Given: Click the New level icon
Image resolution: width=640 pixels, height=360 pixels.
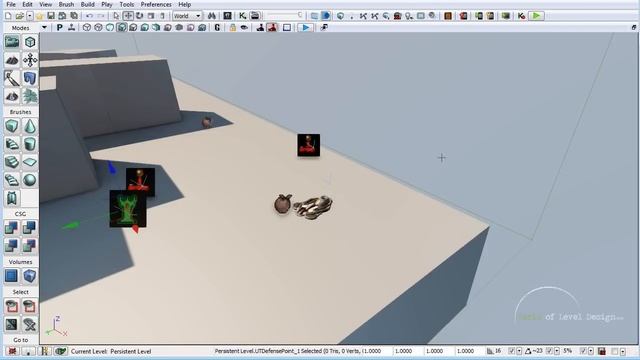Looking at the screenshot, I should coord(8,16).
